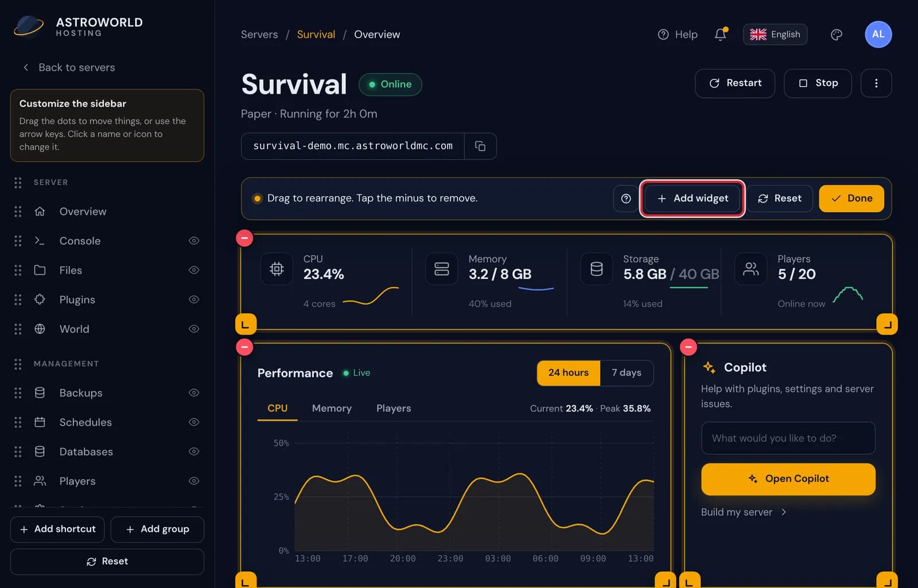
Task: Toggle visibility eye for Plugins
Action: click(194, 299)
